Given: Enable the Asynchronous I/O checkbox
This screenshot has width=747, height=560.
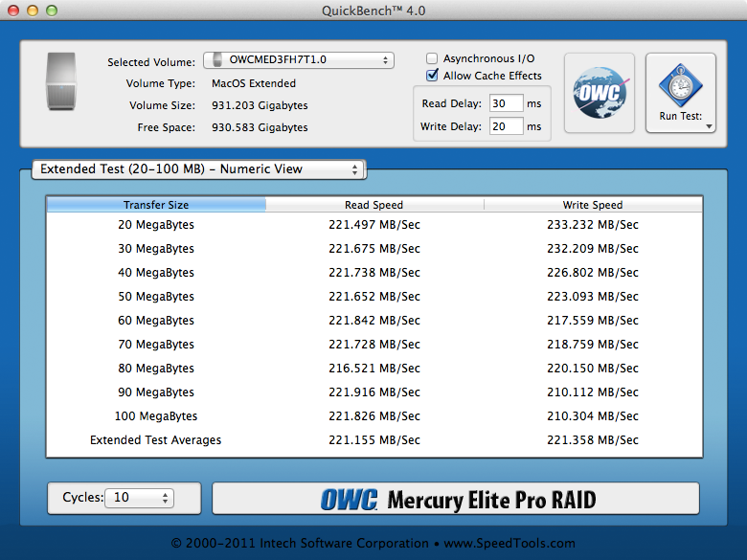Looking at the screenshot, I should (x=433, y=58).
